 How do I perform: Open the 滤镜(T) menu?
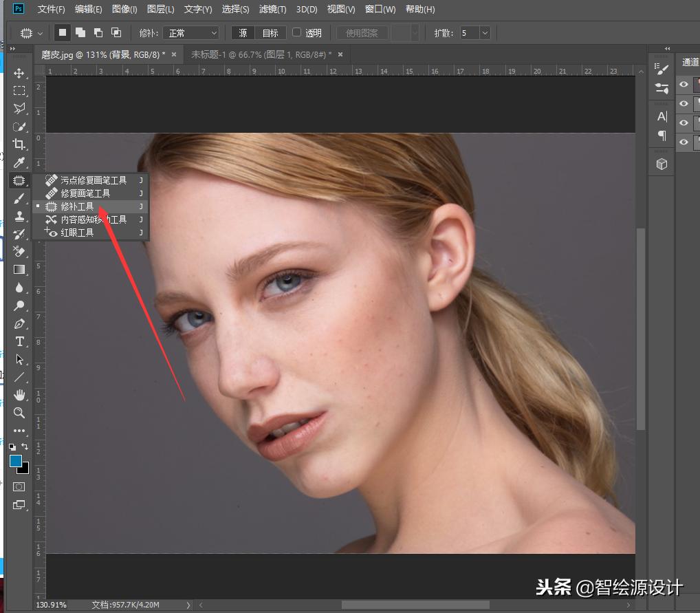272,10
